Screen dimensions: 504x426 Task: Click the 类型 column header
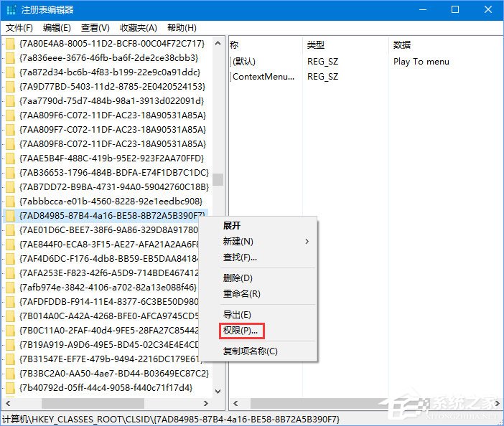click(316, 44)
